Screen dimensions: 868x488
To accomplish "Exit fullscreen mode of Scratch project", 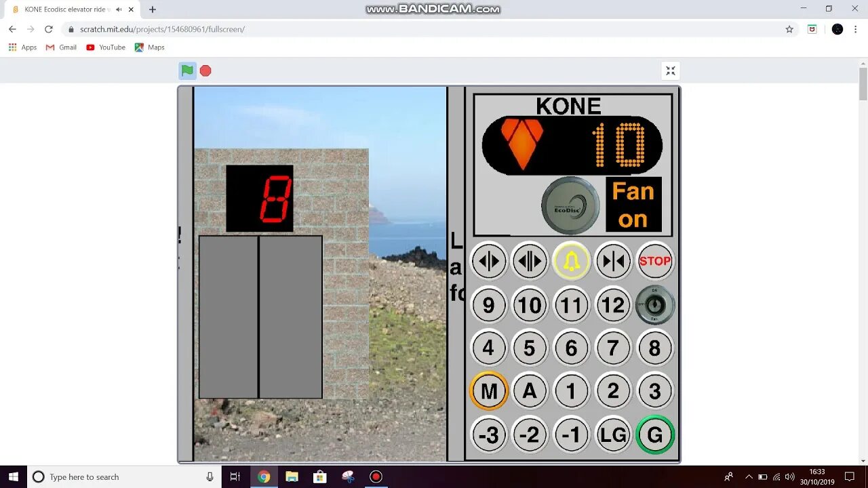I will click(671, 70).
